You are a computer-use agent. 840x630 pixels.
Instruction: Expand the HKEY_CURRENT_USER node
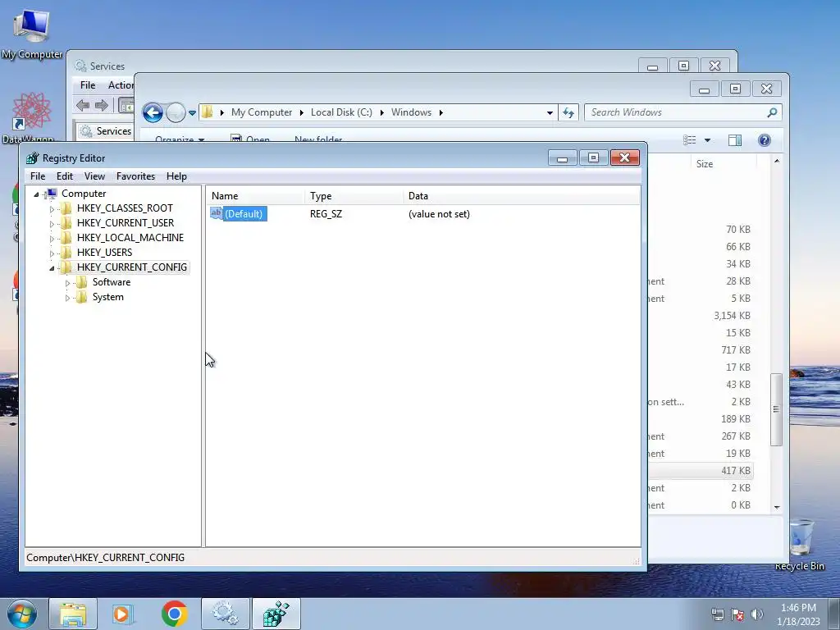52,224
